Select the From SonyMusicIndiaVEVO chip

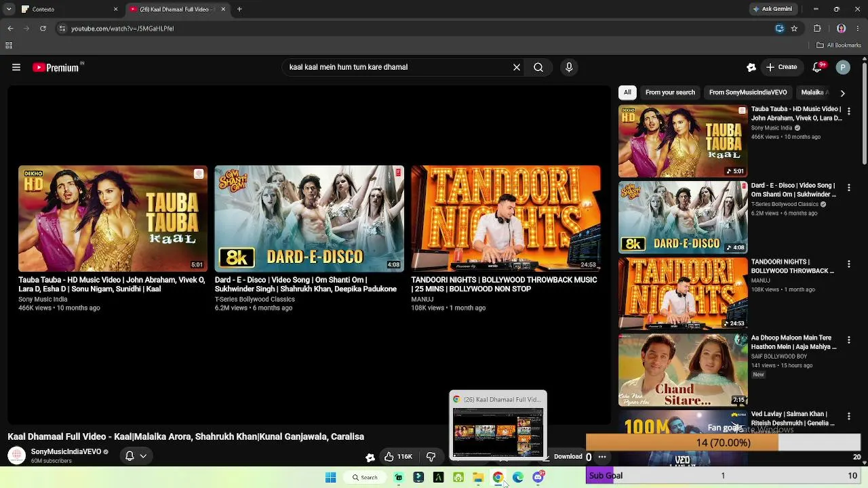tap(748, 92)
